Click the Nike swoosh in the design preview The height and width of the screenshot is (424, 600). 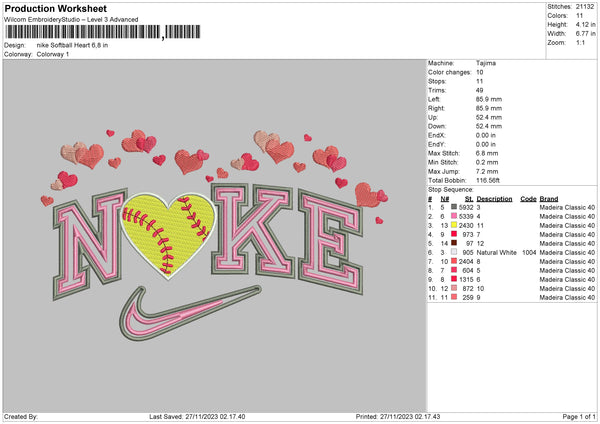(190, 313)
